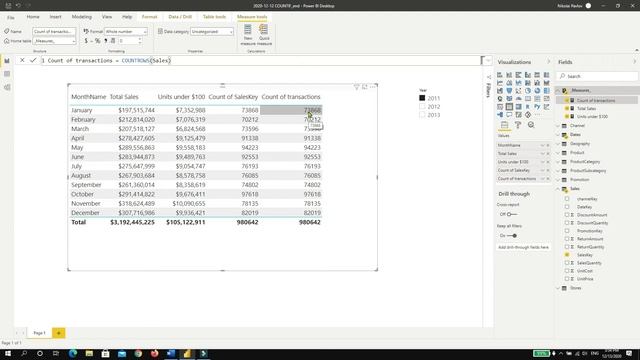Toggle the 2012 year slicer option
640x360 pixels.
pos(422,107)
